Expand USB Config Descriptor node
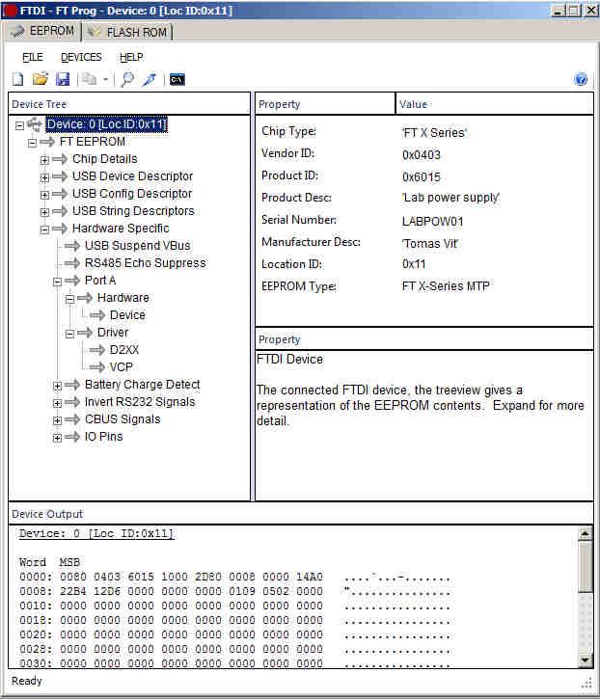The height and width of the screenshot is (700, 600). click(x=44, y=195)
